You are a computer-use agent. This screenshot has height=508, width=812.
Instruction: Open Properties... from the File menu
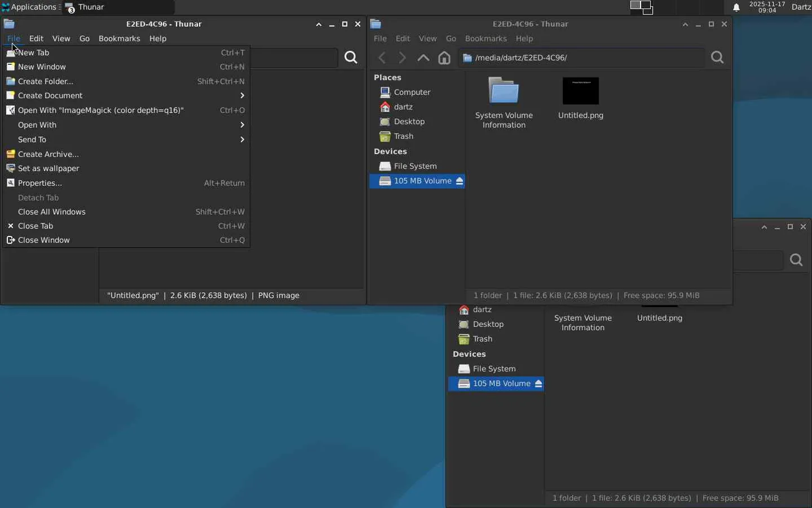[126, 183]
